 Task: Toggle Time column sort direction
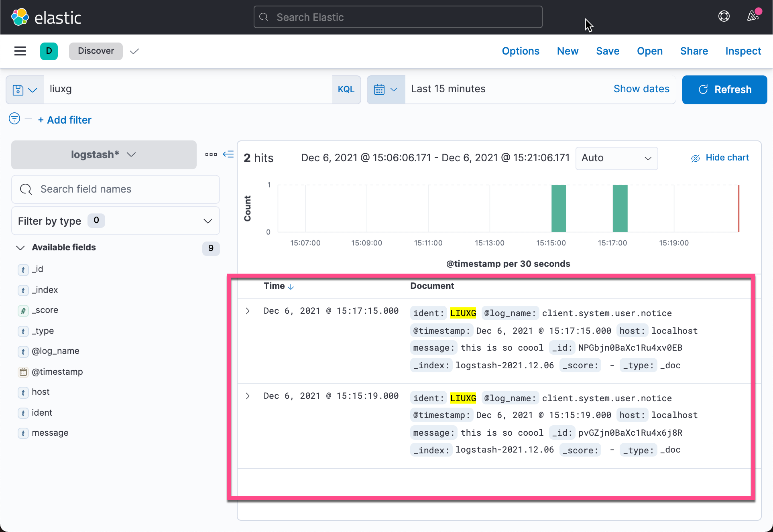tap(291, 286)
